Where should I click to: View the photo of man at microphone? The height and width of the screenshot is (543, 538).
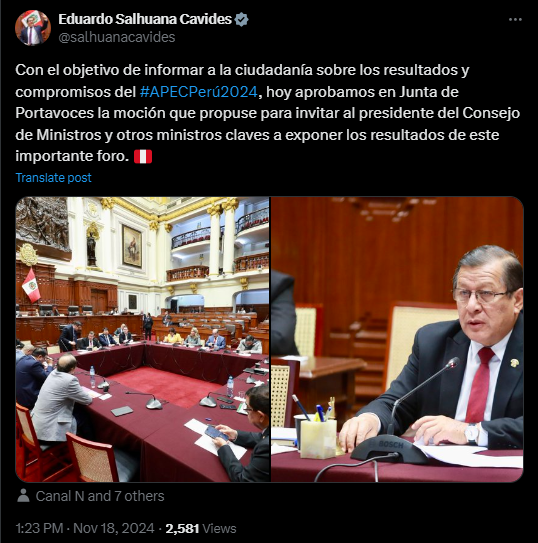[397, 339]
